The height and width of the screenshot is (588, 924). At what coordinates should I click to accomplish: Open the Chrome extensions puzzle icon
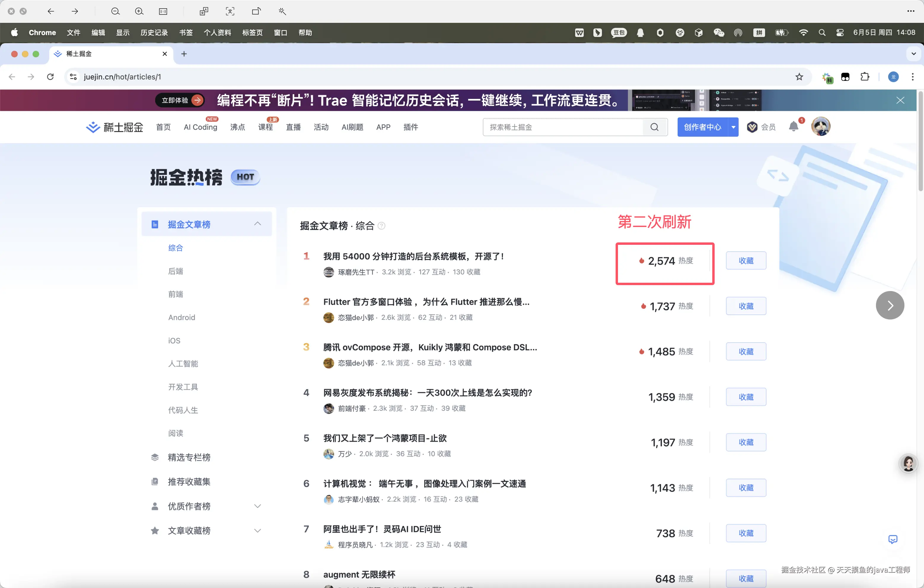tap(864, 77)
